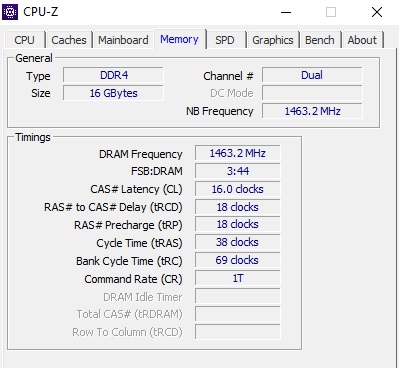Image resolution: width=399 pixels, height=368 pixels.
Task: Click the 'DC Mode' label
Action: click(x=232, y=93)
